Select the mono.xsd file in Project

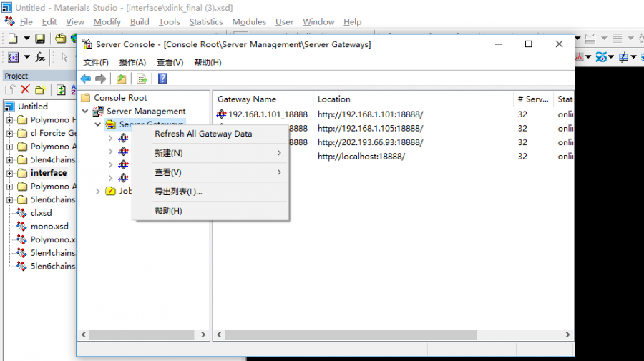coord(49,227)
